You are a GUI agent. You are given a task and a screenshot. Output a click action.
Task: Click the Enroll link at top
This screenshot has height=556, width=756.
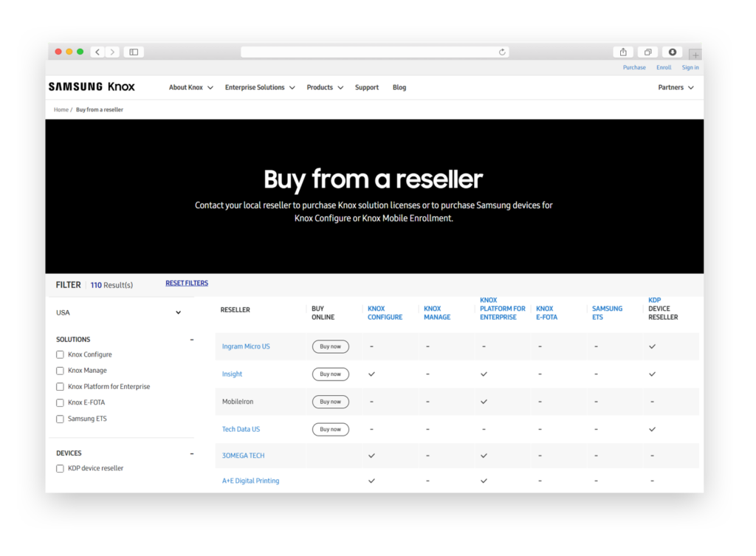coord(664,67)
